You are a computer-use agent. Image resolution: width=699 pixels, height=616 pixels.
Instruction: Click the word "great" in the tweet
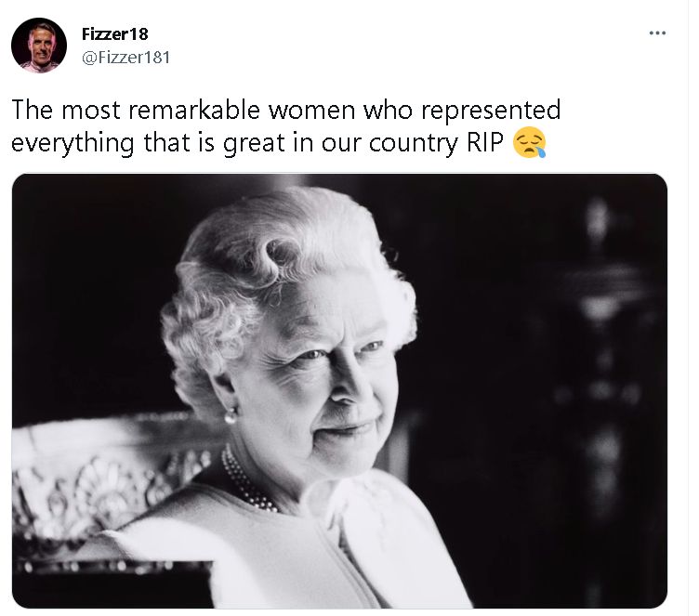coord(252,144)
